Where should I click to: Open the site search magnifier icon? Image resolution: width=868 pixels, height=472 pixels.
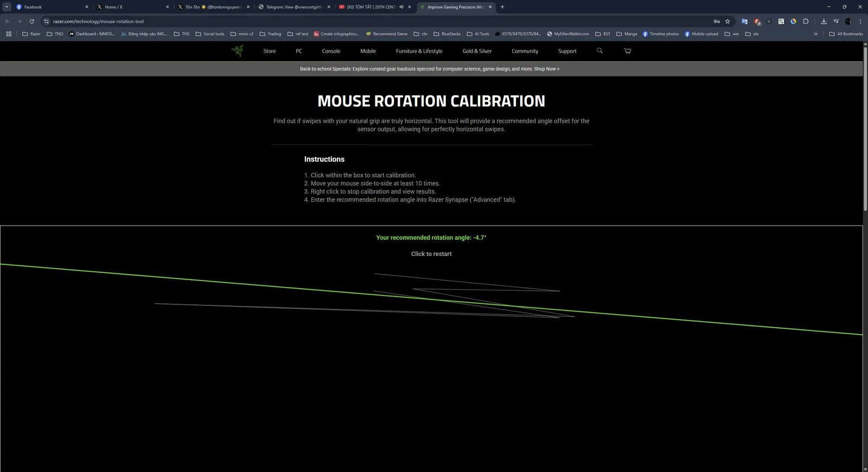coord(599,51)
